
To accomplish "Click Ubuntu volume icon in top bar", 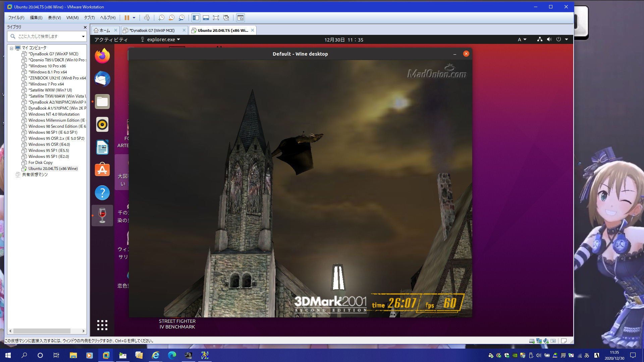I will (x=549, y=39).
